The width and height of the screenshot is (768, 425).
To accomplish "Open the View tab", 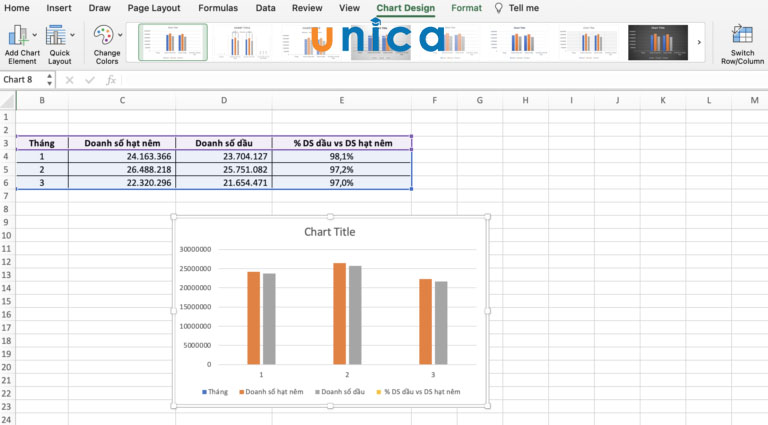I will (349, 8).
